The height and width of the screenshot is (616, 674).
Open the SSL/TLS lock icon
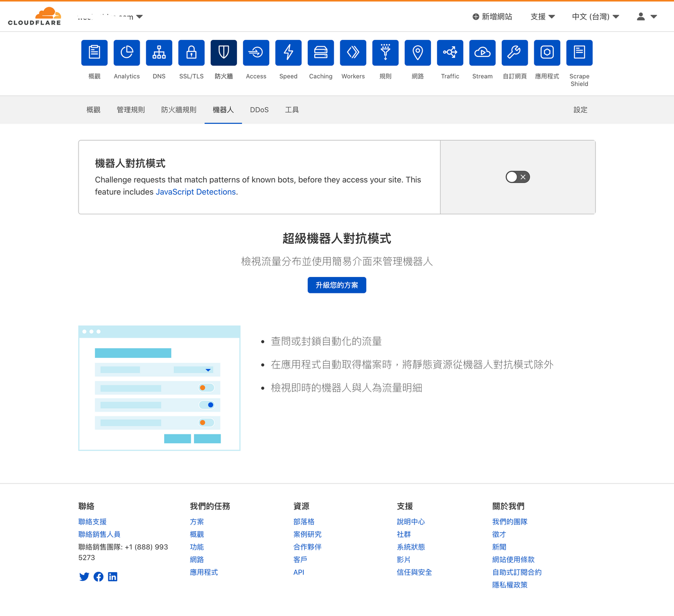click(x=191, y=52)
